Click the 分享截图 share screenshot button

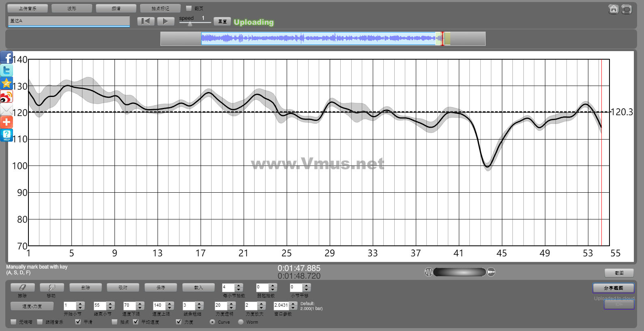(x=613, y=288)
